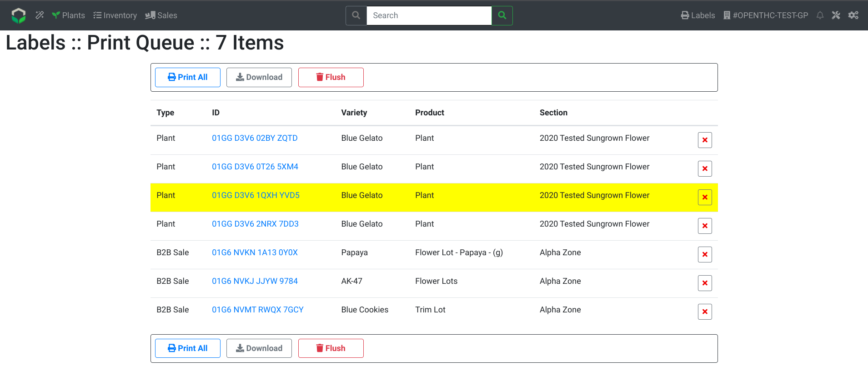Open sale ID 01G6 NVKJ JJYW 9784
Screen dimensions: 868x371
[255, 281]
